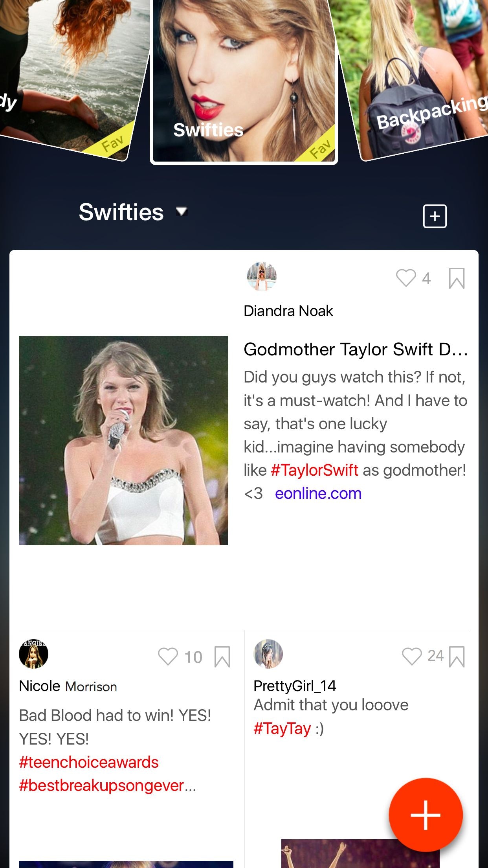Image resolution: width=488 pixels, height=868 pixels.
Task: Bookmark Diandra Noak's post
Action: (457, 278)
